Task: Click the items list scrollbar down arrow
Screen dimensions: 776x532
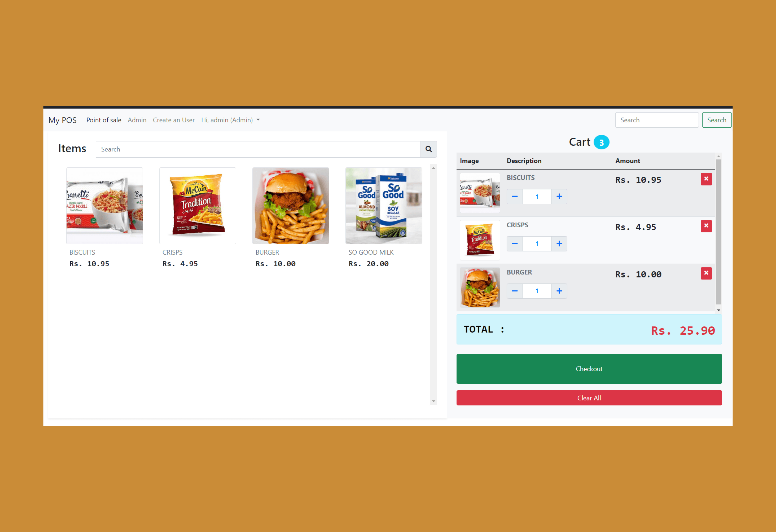Action: tap(433, 401)
